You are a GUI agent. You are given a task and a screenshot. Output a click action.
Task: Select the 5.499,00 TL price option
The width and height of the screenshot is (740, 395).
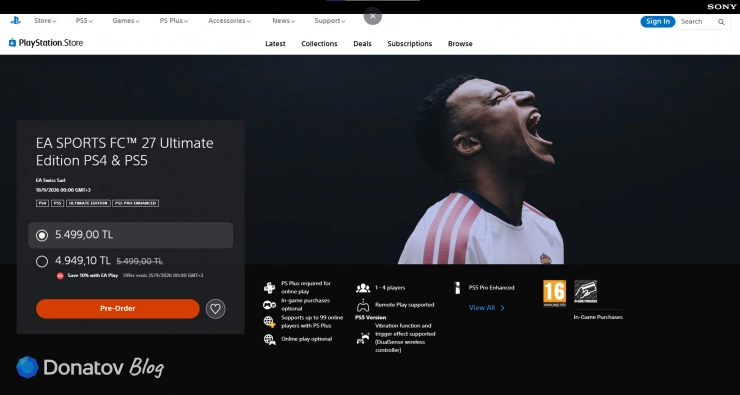coord(131,235)
